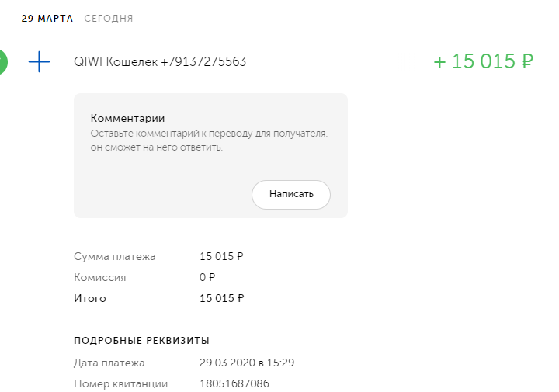Click the green circle icon at left edge

(3, 61)
